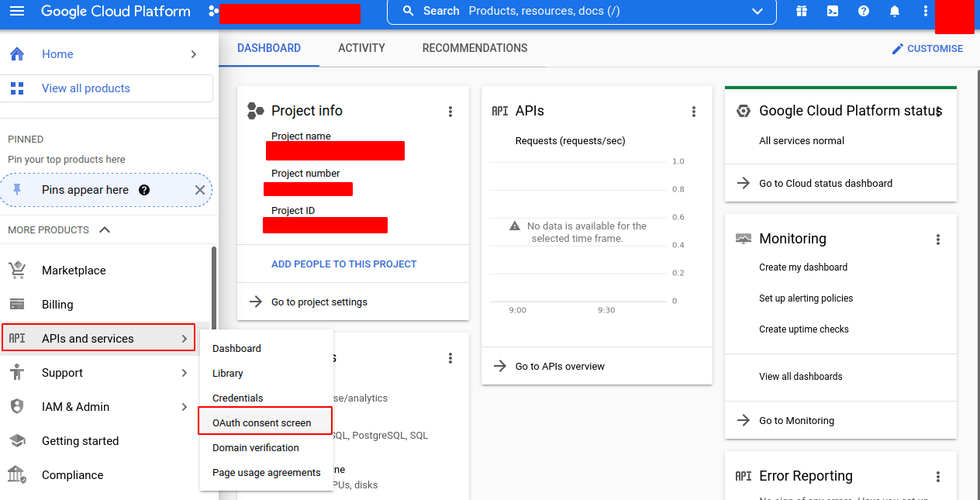Screen dimensions: 980x500
Task: Expand the search bar options chevron
Action: (757, 11)
